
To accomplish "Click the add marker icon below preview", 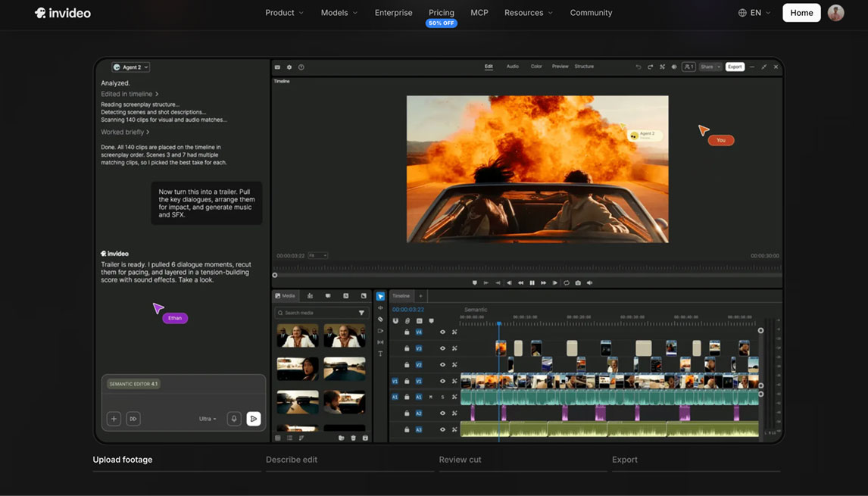I will pos(474,283).
